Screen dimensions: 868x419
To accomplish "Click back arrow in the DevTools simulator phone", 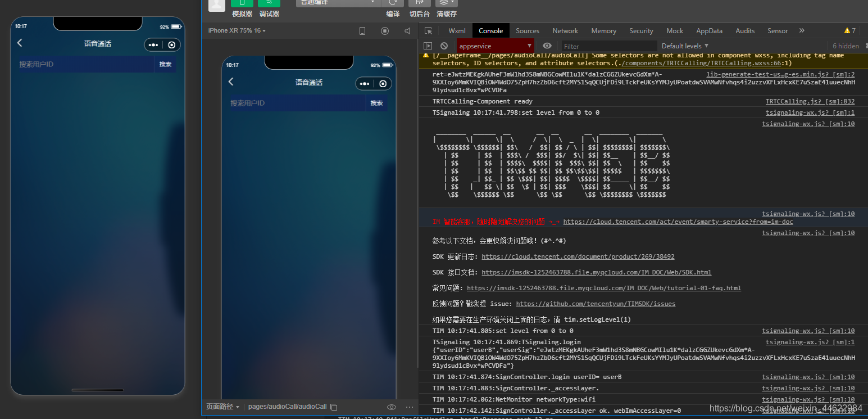I will tap(231, 82).
